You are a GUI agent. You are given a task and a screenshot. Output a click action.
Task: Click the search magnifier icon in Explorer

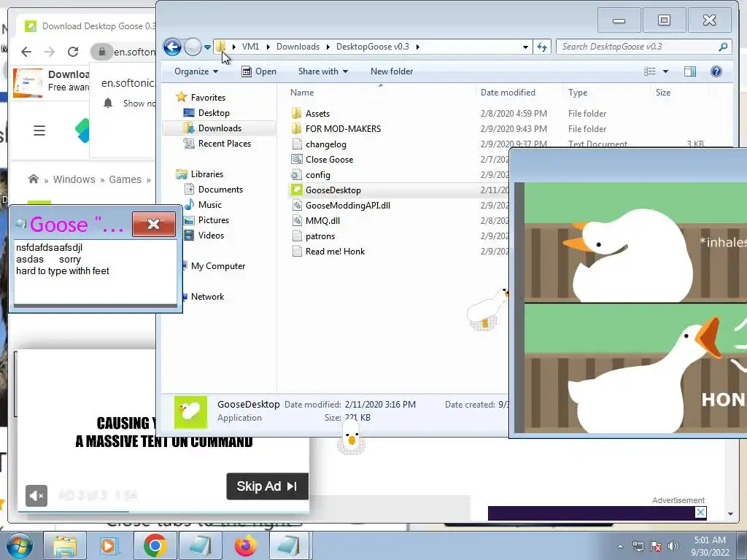pyautogui.click(x=723, y=47)
